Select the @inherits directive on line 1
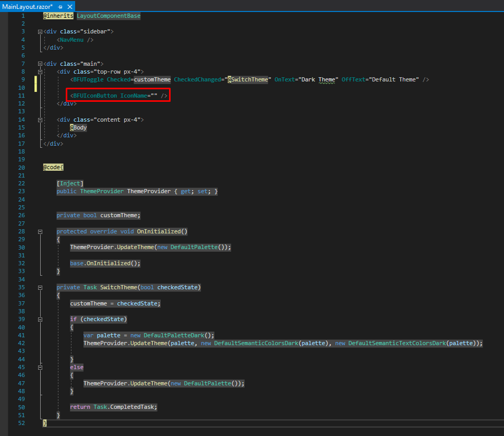504x436 pixels. coord(58,15)
